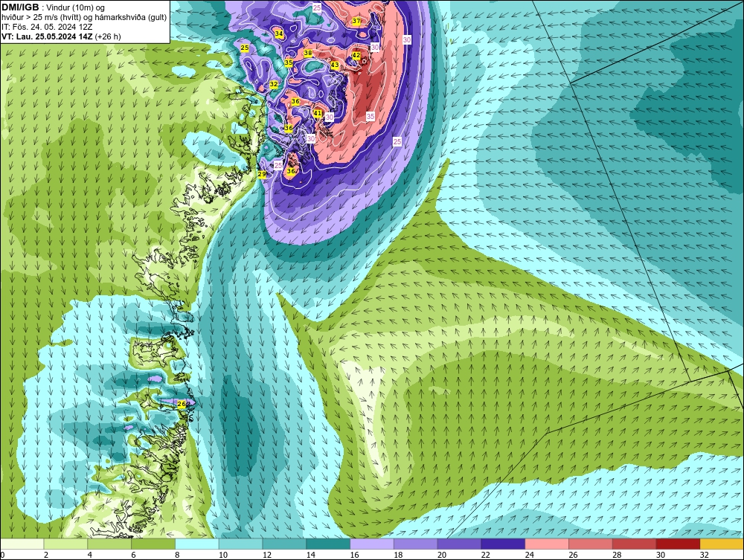Viewport: 744px width, 560px height.
Task: Pick the 22–24 m/s dark blue legend swatch
Action: point(503,544)
